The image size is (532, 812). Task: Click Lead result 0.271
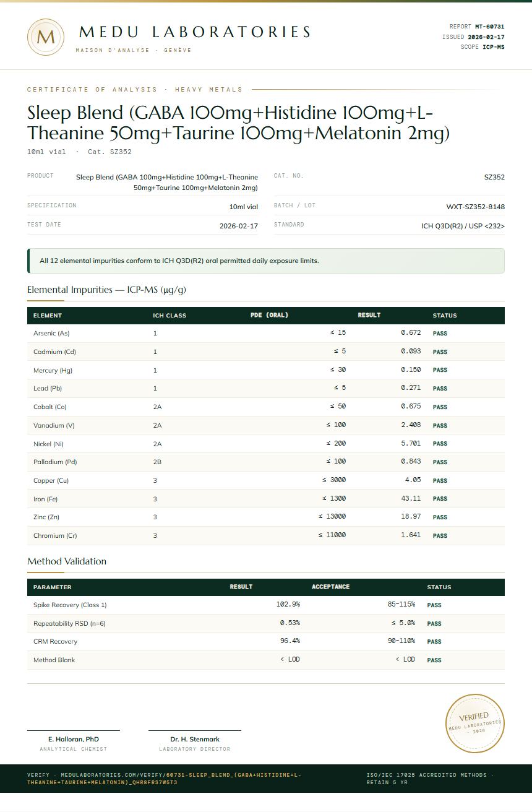click(x=411, y=388)
